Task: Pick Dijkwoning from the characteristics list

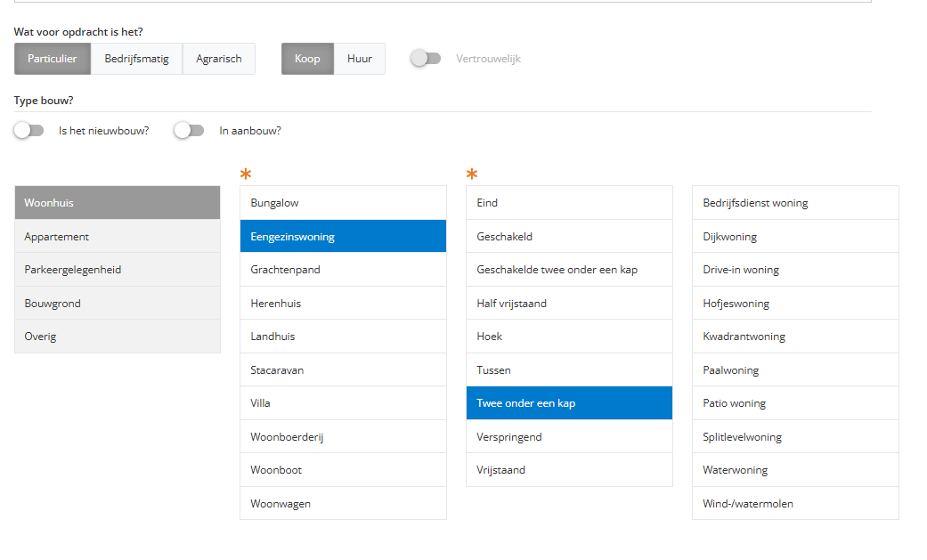Action: click(x=795, y=237)
